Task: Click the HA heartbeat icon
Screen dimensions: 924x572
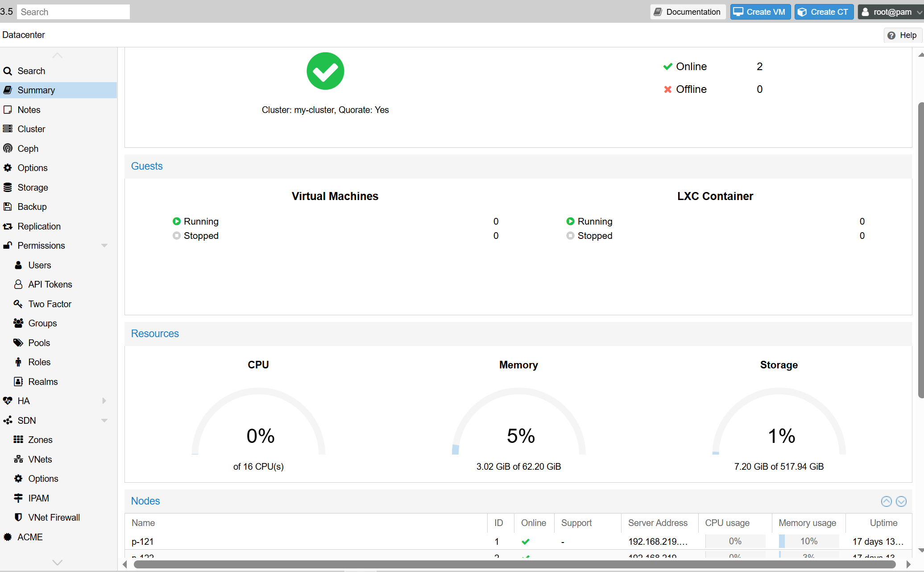Action: pos(8,401)
